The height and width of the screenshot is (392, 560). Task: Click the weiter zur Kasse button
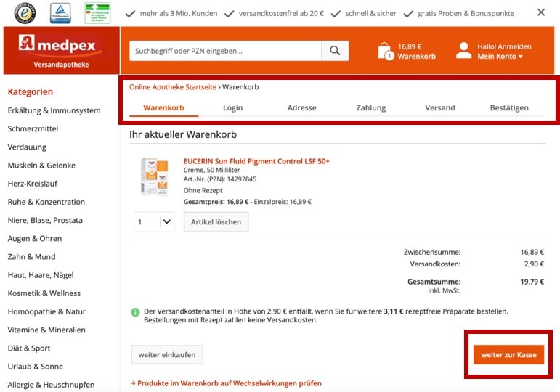click(508, 354)
